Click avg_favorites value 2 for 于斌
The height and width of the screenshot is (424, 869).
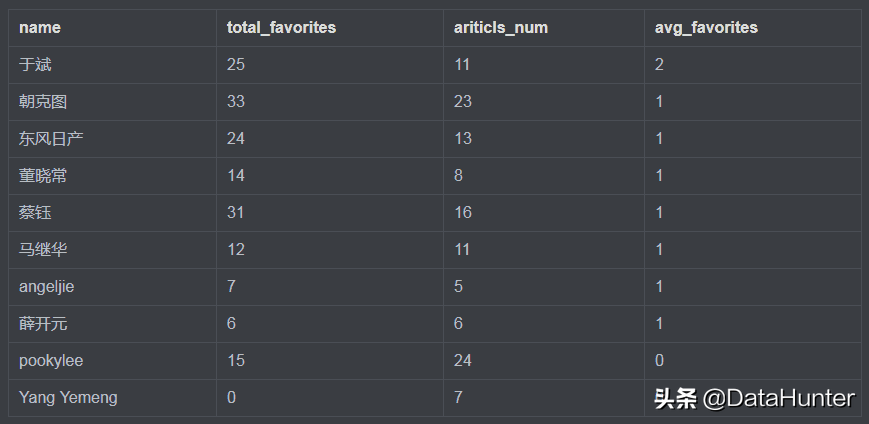point(660,65)
